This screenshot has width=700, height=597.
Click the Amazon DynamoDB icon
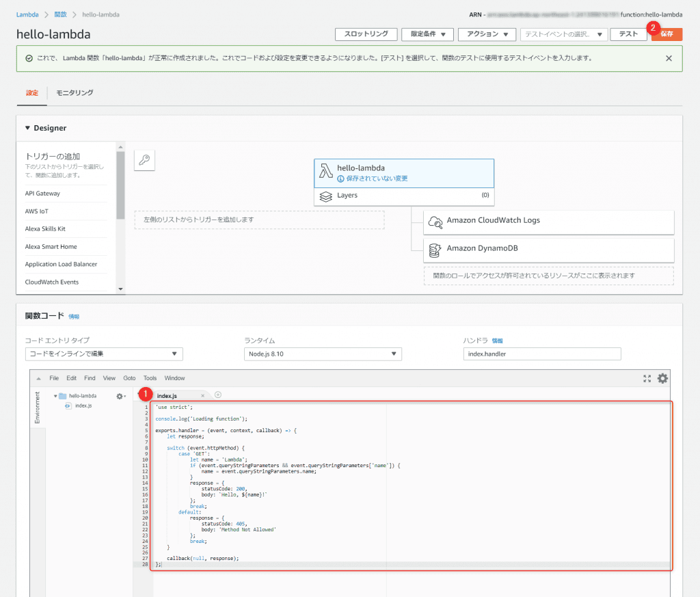pos(435,250)
